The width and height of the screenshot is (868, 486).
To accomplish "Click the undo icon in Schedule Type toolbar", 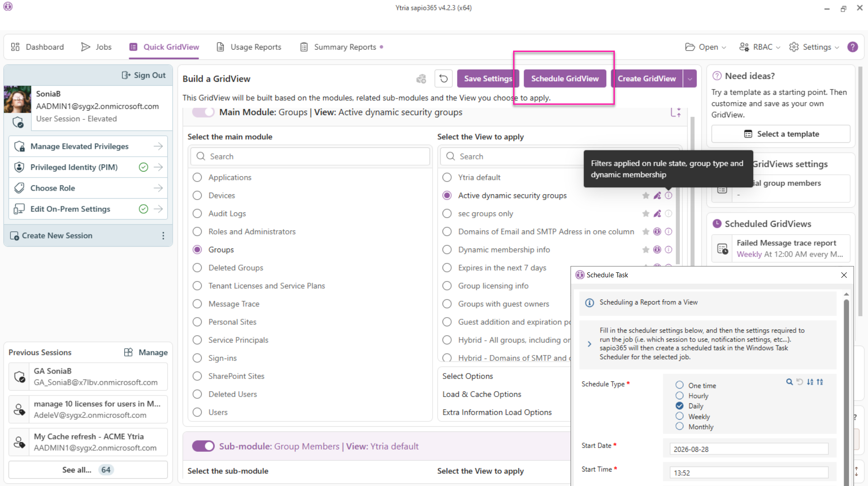I will pyautogui.click(x=799, y=382).
